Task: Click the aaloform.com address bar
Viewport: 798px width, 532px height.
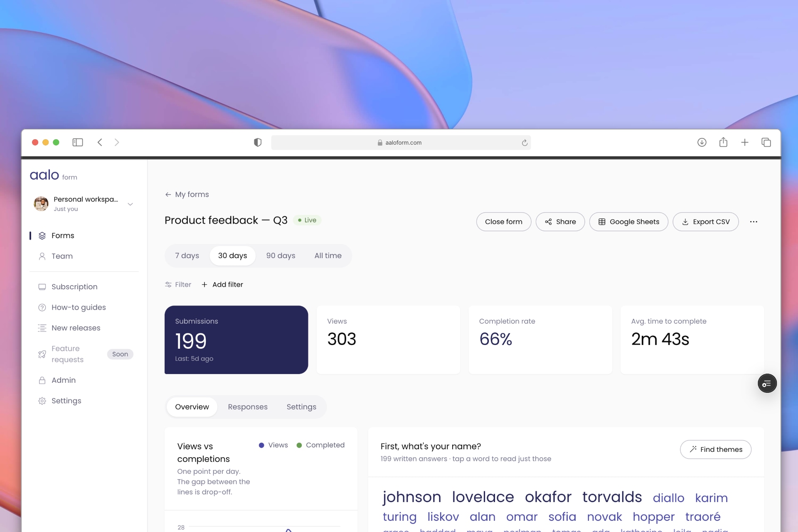Action: pos(401,143)
